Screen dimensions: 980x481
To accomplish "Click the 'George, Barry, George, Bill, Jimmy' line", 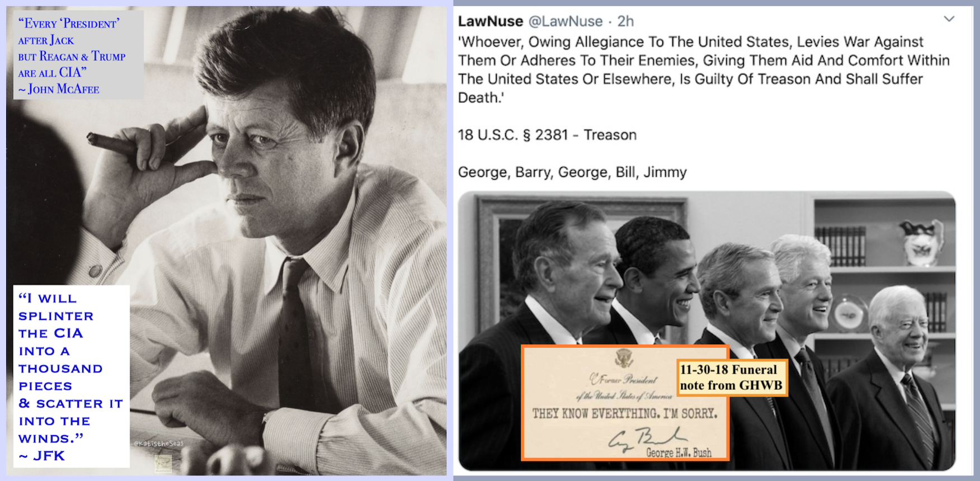I will point(572,172).
